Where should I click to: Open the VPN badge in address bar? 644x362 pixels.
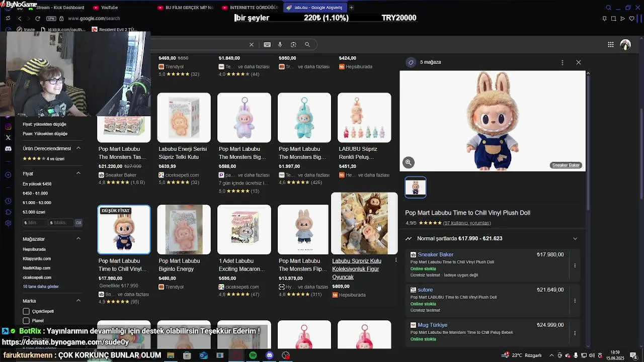51,19
